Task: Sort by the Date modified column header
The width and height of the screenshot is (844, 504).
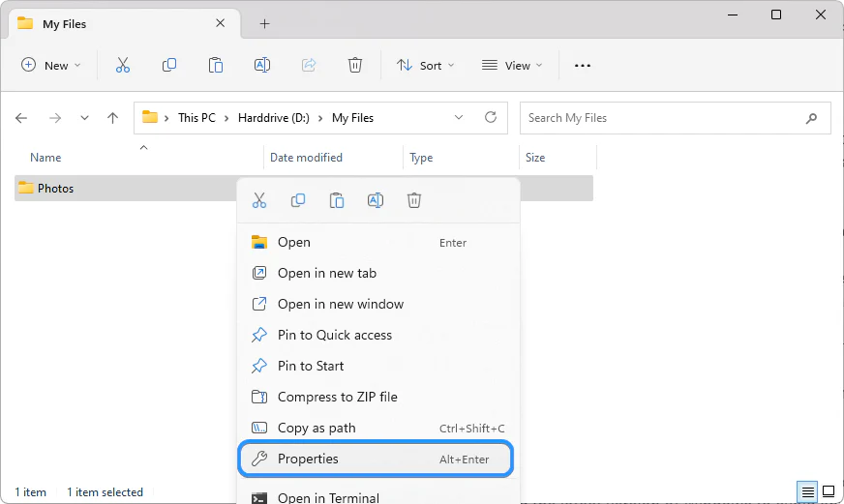Action: pyautogui.click(x=333, y=158)
